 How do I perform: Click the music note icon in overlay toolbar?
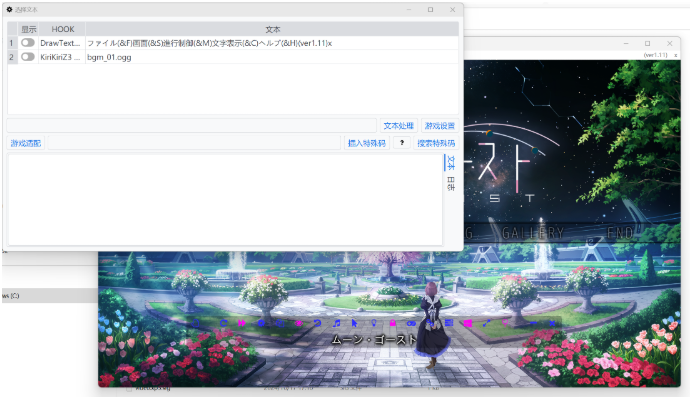coord(336,323)
